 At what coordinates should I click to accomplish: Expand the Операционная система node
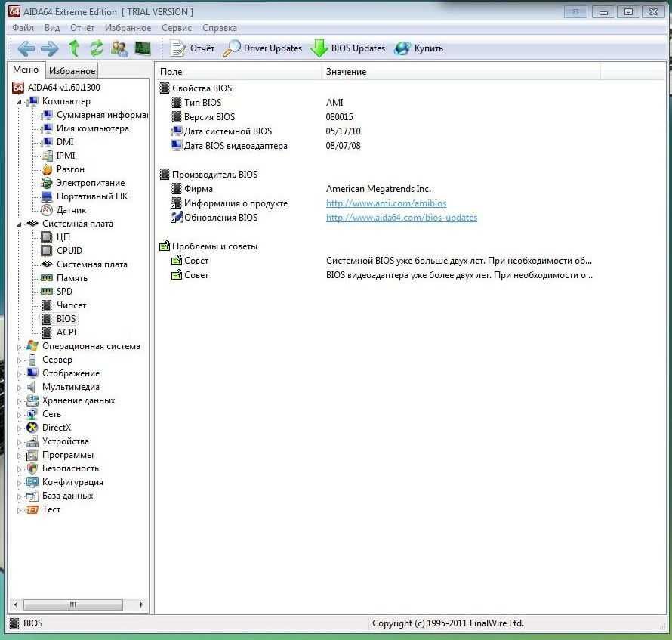click(19, 347)
